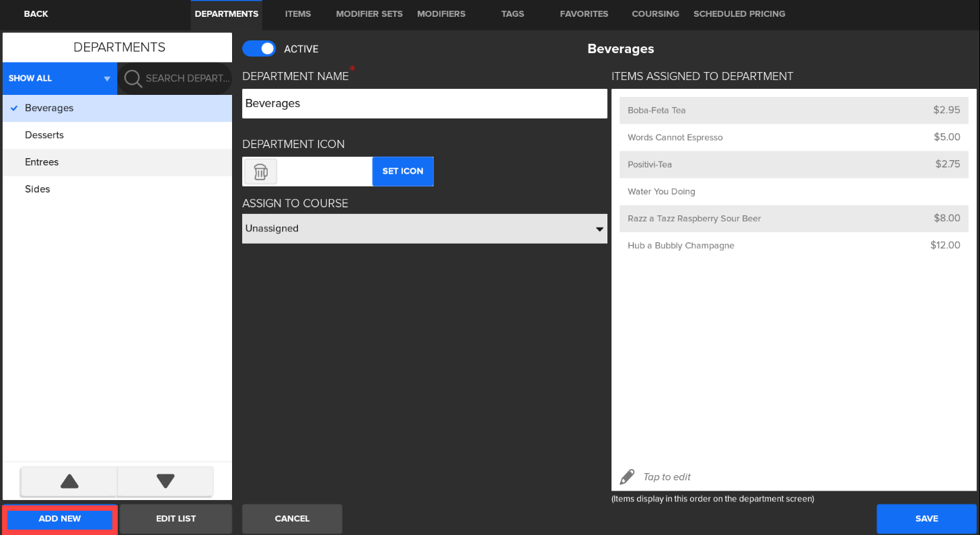Click the Edit List button
980x535 pixels.
click(176, 519)
